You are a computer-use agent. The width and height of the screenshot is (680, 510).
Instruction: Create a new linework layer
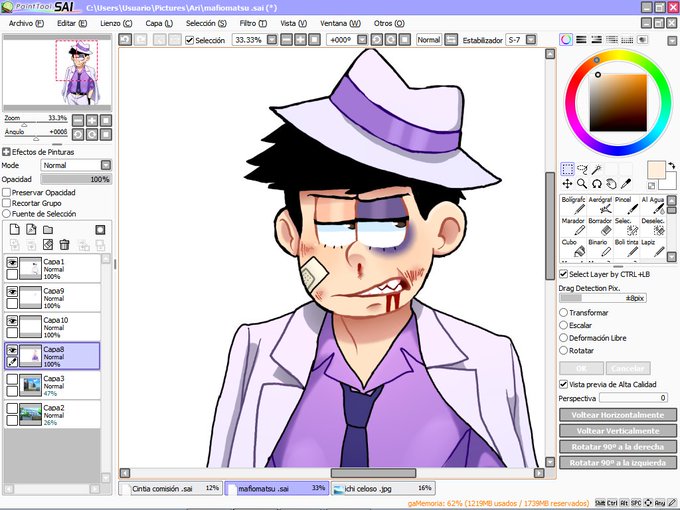tap(31, 229)
